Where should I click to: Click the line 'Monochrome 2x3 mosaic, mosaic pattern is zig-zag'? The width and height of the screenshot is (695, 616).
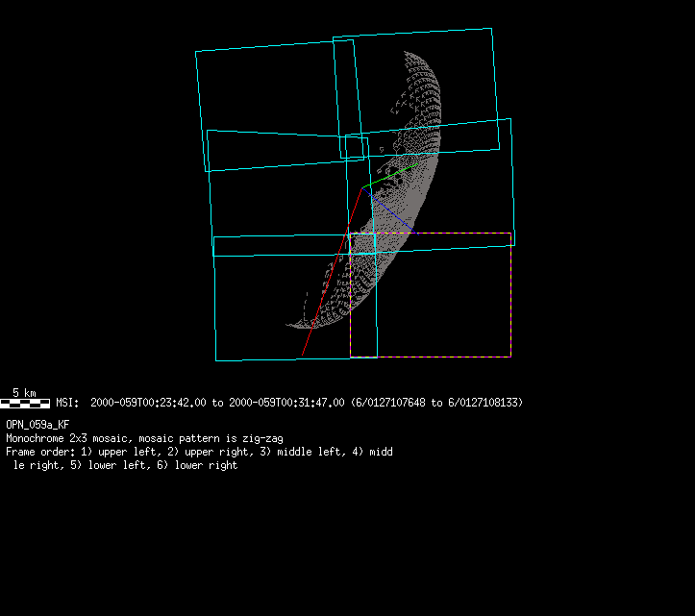click(x=144, y=438)
